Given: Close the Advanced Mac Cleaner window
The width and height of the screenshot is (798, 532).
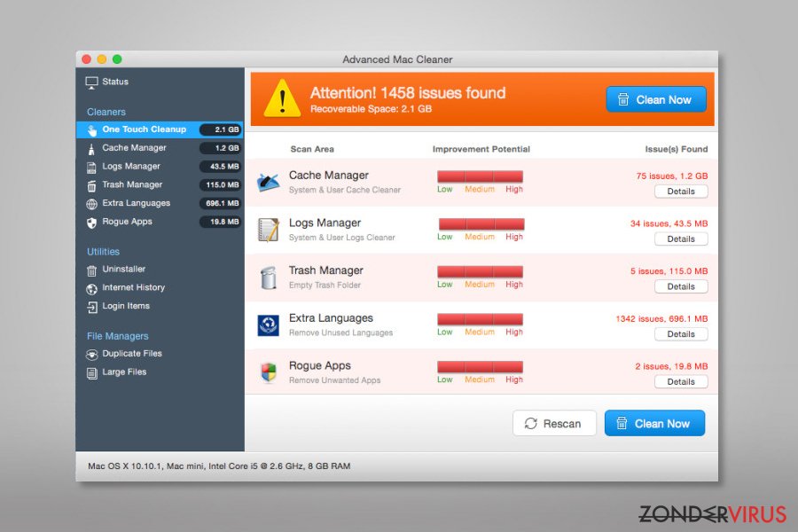Looking at the screenshot, I should point(87,59).
